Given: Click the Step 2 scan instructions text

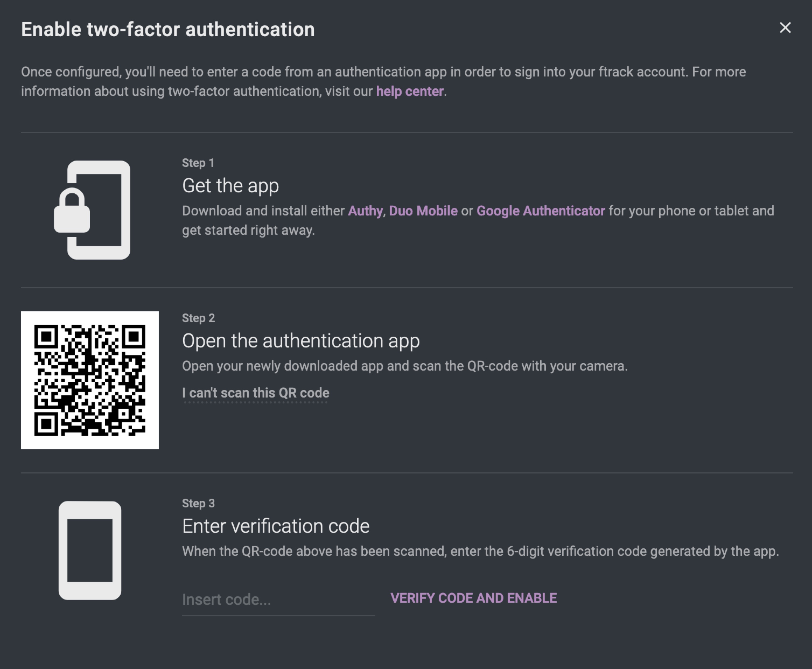Looking at the screenshot, I should click(x=404, y=366).
